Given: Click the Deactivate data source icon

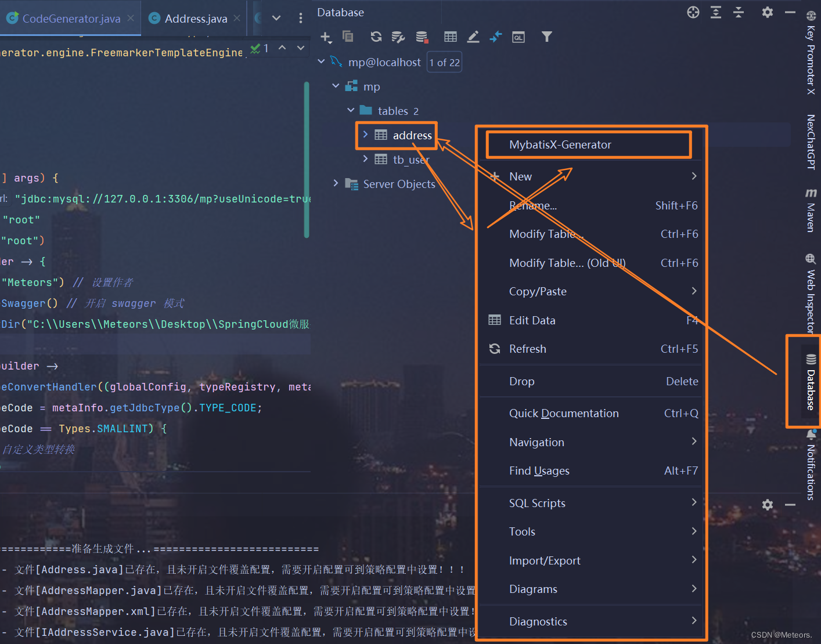Looking at the screenshot, I should point(422,37).
